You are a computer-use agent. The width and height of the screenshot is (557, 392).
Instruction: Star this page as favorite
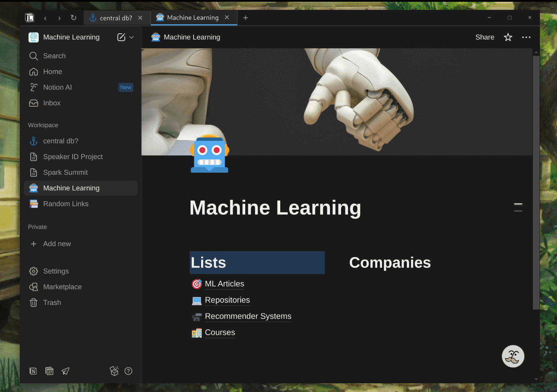(x=508, y=37)
